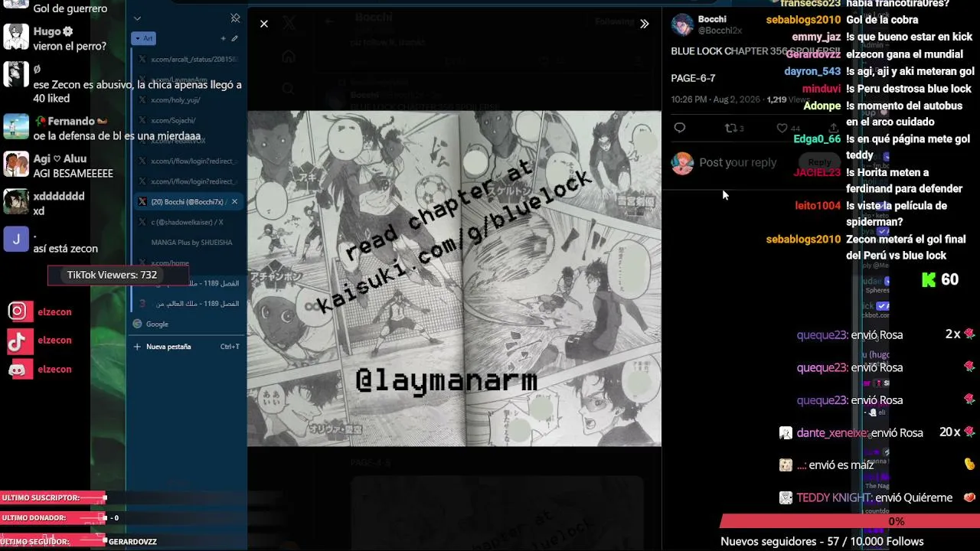Click the follower goal progress bar at 0%
980x551 pixels.
pyautogui.click(x=850, y=522)
